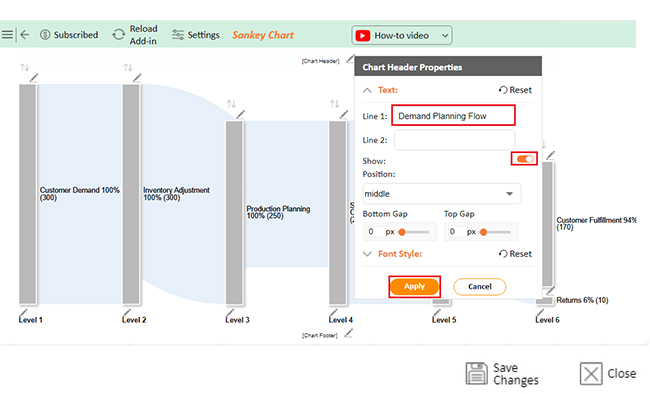
Task: Edit the Level 5 label pencil
Action: (437, 313)
